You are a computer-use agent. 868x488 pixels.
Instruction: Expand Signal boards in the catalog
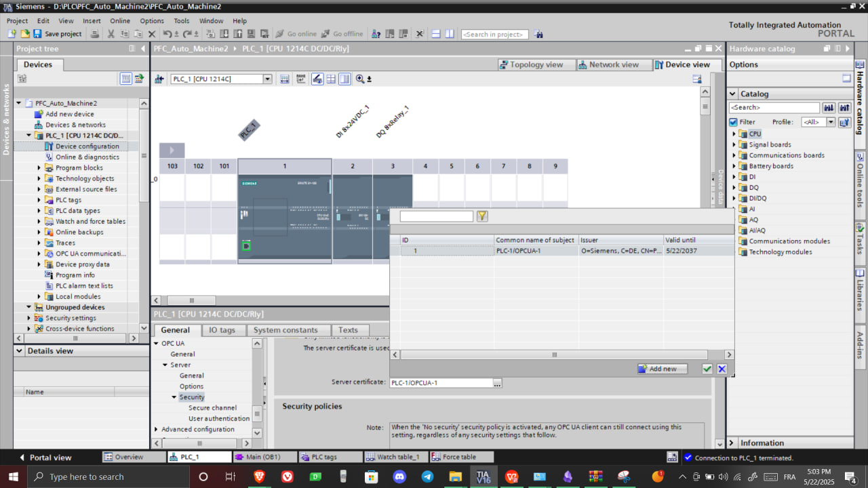(x=734, y=145)
